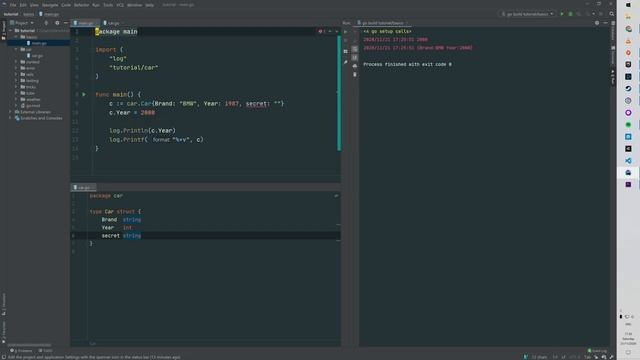Screen dimensions: 640x360
Task: Collapse the tutorial root folder
Action: pyautogui.click(x=11, y=31)
